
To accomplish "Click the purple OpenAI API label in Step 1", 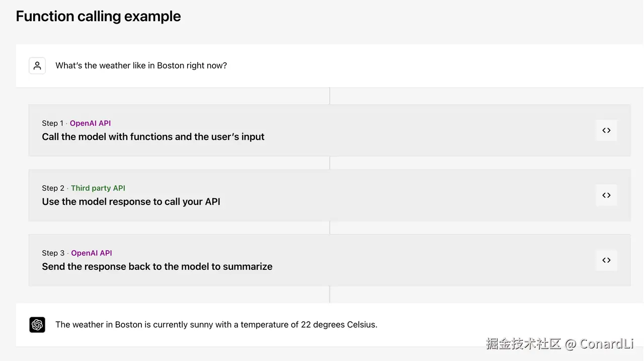I will point(90,123).
